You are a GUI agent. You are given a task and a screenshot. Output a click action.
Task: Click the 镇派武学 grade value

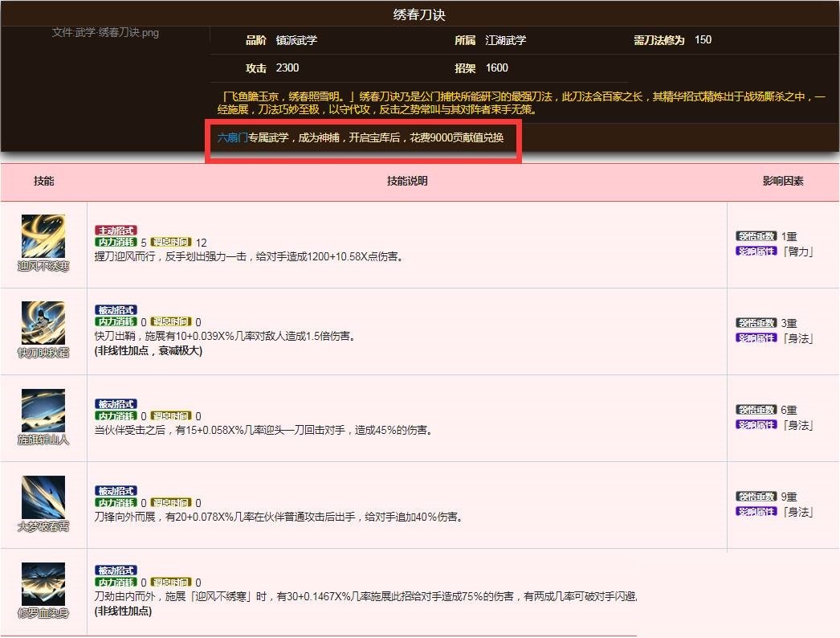coord(297,40)
